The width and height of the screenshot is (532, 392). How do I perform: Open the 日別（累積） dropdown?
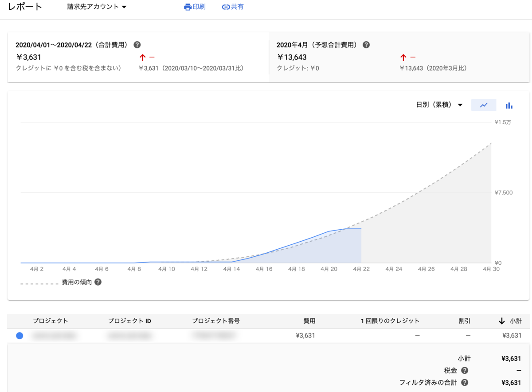coord(439,105)
